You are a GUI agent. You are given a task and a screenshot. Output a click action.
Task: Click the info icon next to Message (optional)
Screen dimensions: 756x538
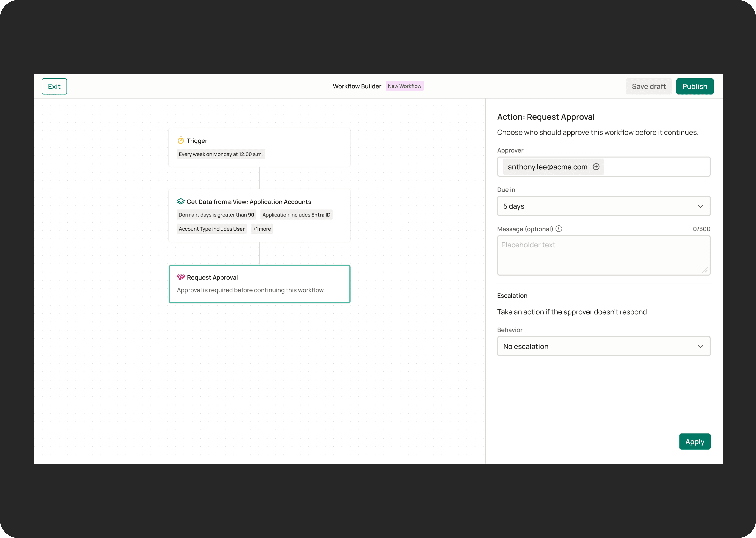pos(559,229)
